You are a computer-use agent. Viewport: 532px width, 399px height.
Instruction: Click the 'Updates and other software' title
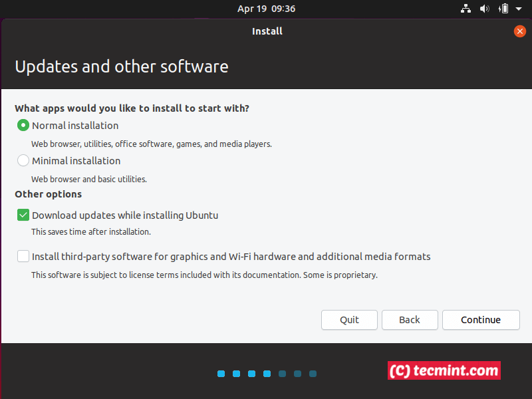(x=122, y=66)
